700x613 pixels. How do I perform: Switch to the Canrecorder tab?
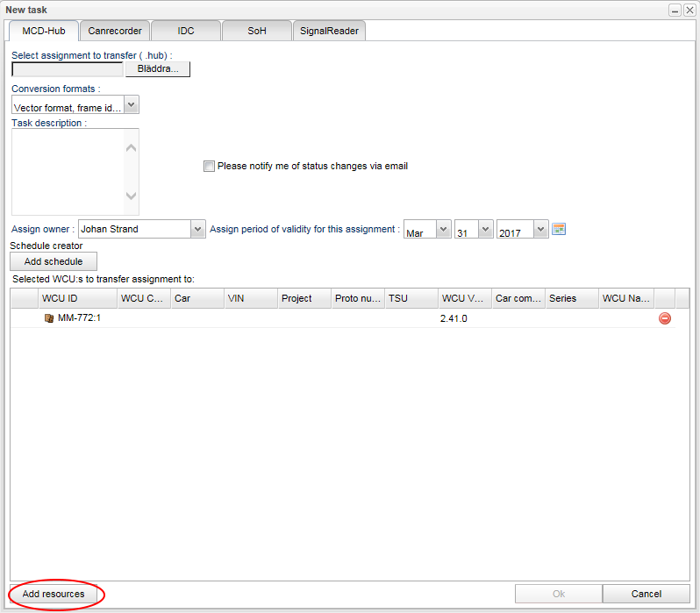(x=115, y=31)
